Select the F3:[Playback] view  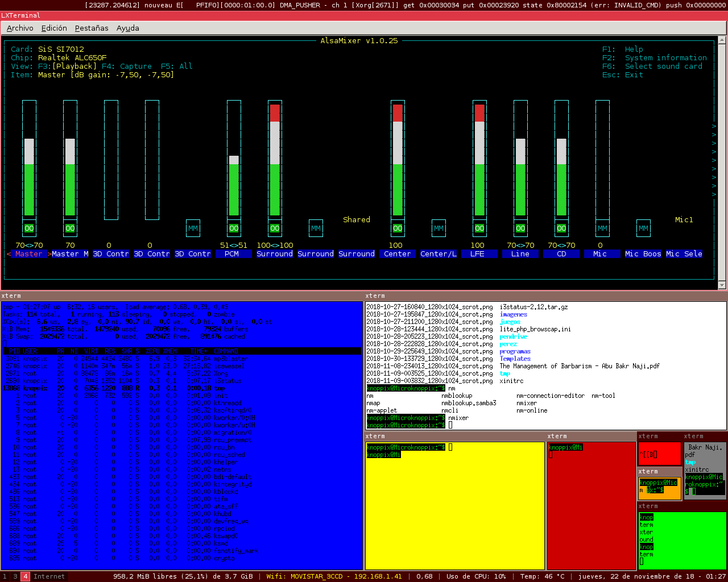pos(68,66)
